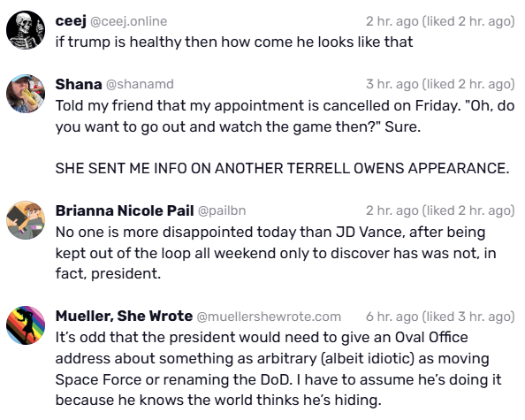Open Mueller, She Wrote rainbow avatar
The width and height of the screenshot is (525, 420).
(x=26, y=325)
